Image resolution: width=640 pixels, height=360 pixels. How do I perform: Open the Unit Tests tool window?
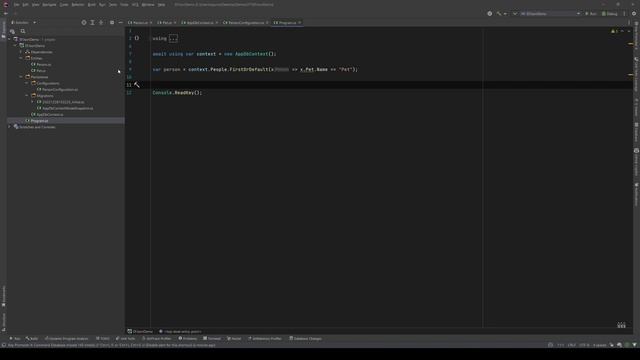(x=125, y=338)
